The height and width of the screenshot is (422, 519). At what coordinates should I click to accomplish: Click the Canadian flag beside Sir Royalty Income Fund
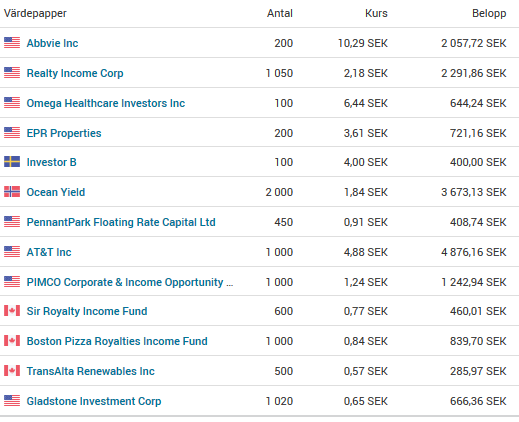pyautogui.click(x=12, y=311)
